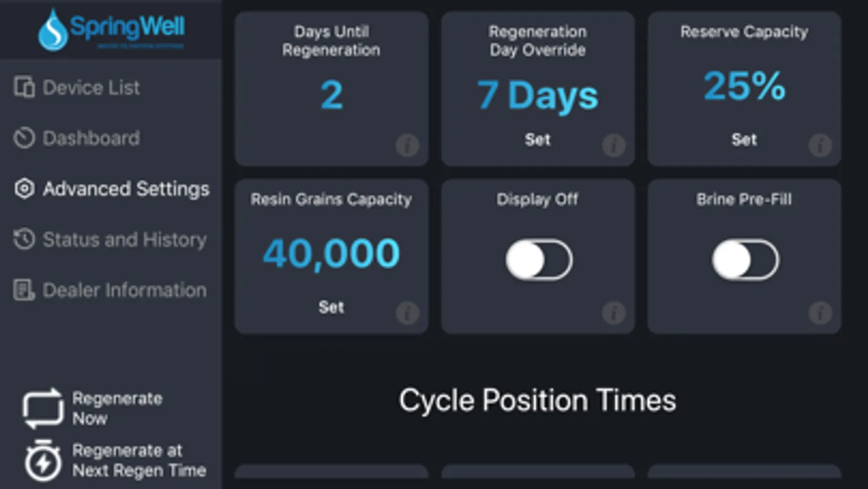Image resolution: width=868 pixels, height=489 pixels.
Task: Click the Dealer Information document icon
Action: [x=24, y=290]
